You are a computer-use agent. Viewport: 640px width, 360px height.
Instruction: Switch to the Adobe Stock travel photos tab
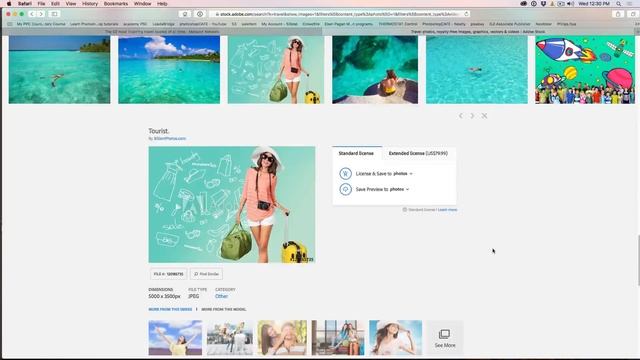pos(478,31)
